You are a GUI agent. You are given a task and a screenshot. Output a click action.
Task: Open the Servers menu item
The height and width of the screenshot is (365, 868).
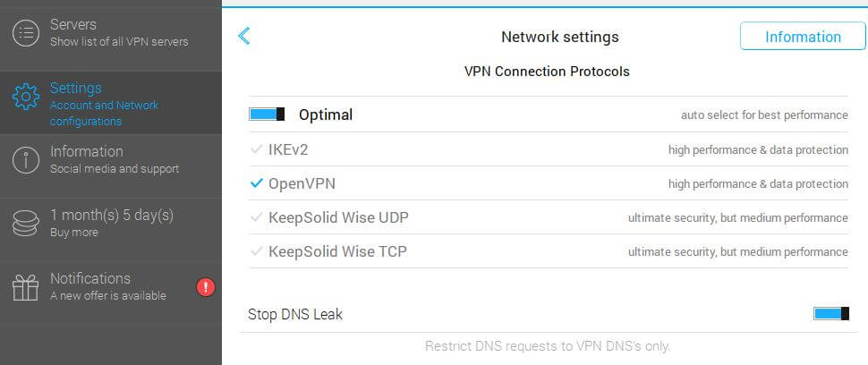tap(111, 33)
